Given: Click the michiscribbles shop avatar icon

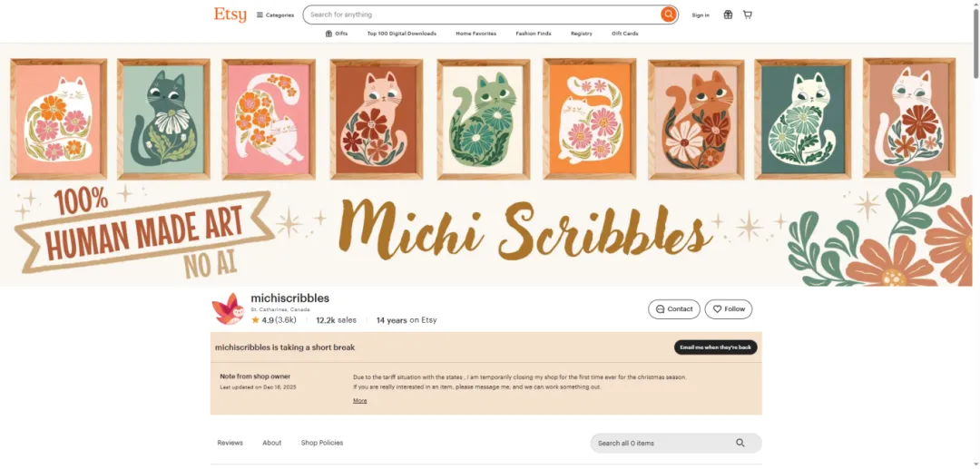Looking at the screenshot, I should tap(228, 308).
